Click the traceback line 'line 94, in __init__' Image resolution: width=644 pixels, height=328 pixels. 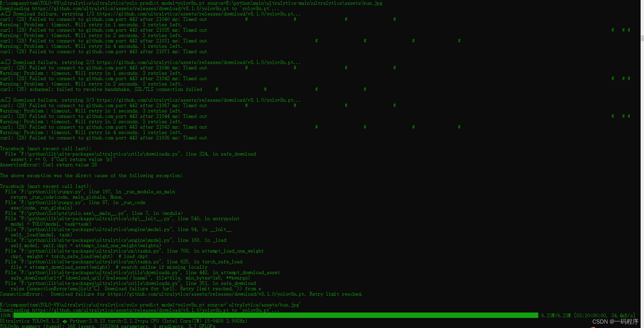click(x=118, y=229)
